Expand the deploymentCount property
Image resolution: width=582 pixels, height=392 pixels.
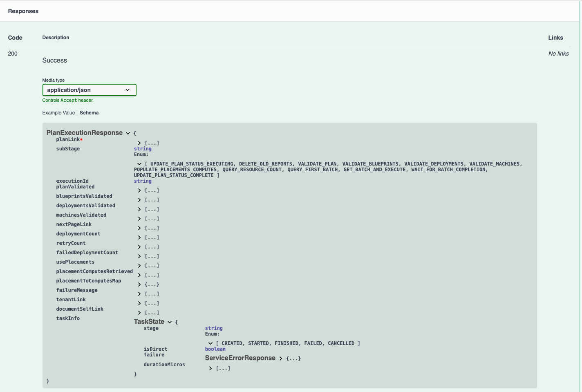tap(139, 237)
